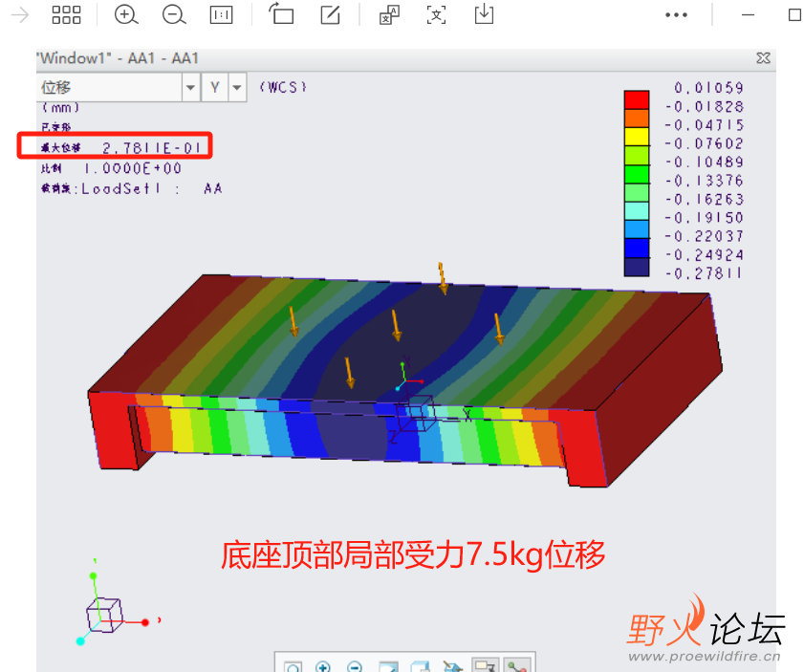Click legend value -0.27811

pyautogui.click(x=704, y=273)
